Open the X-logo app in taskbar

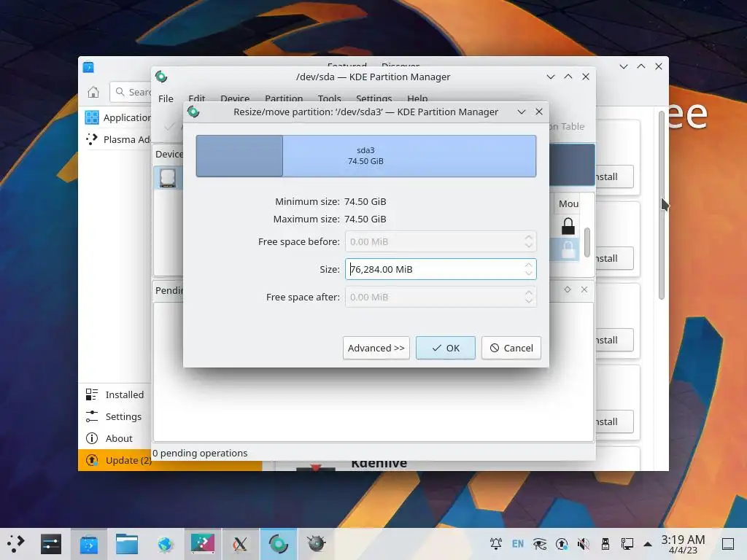(x=241, y=543)
